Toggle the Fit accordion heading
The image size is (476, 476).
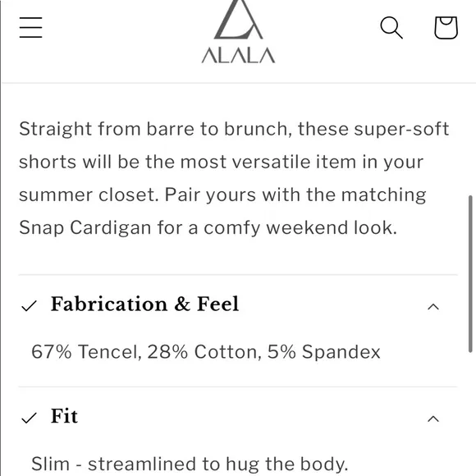pos(64,416)
